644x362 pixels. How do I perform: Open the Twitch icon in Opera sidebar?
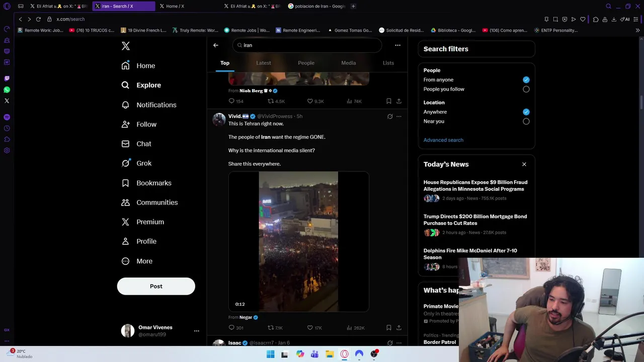7,78
